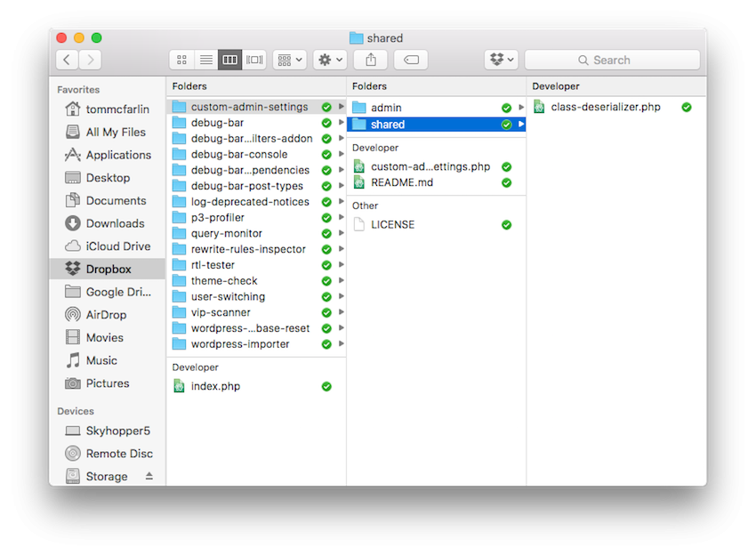
Task: Select the custom-ad...ettings.php file
Action: (x=436, y=167)
